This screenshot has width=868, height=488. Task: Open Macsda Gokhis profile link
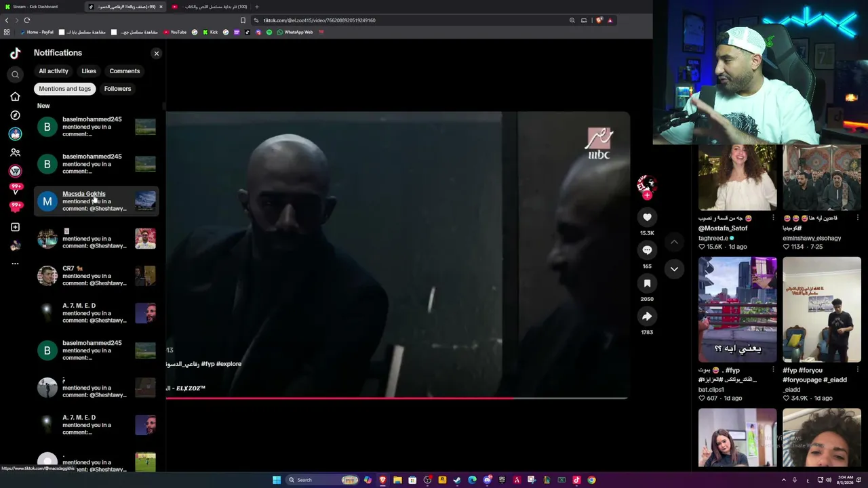point(84,194)
